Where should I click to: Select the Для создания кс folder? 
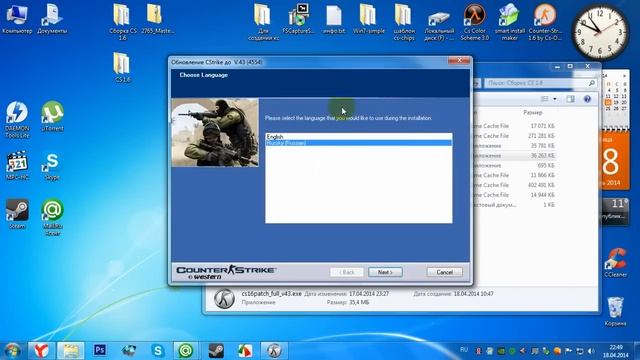coord(263,22)
